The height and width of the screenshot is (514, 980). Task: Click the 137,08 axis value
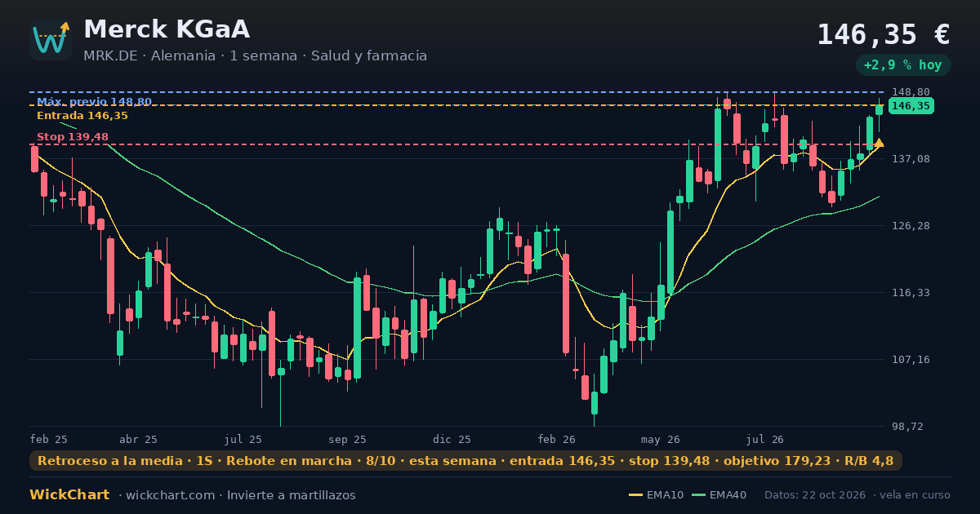pyautogui.click(x=911, y=158)
